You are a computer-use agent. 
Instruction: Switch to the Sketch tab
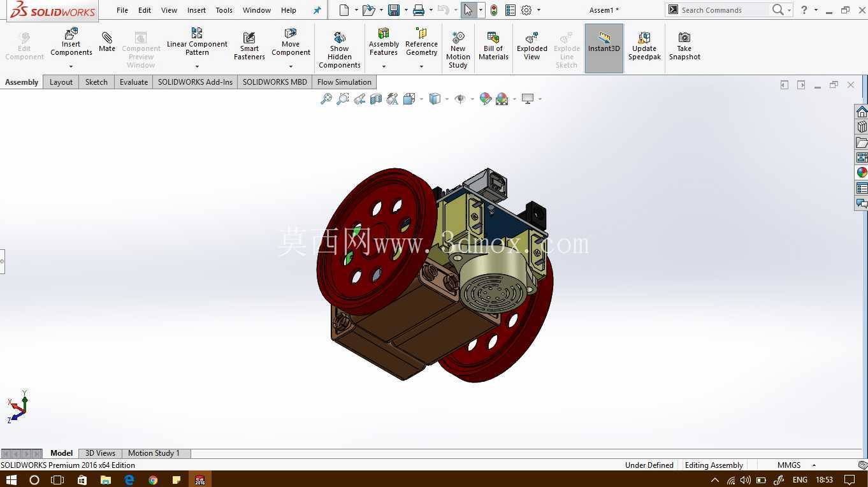tap(96, 82)
